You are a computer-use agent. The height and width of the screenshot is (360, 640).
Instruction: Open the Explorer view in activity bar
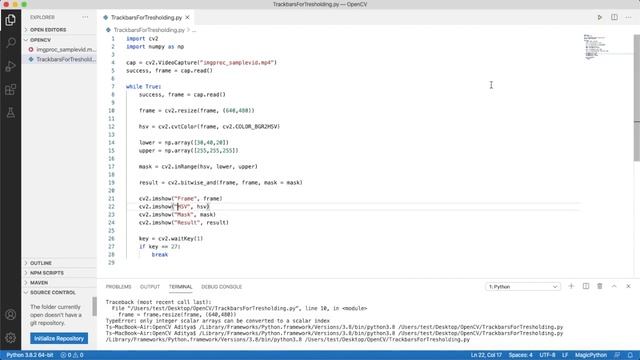11,20
